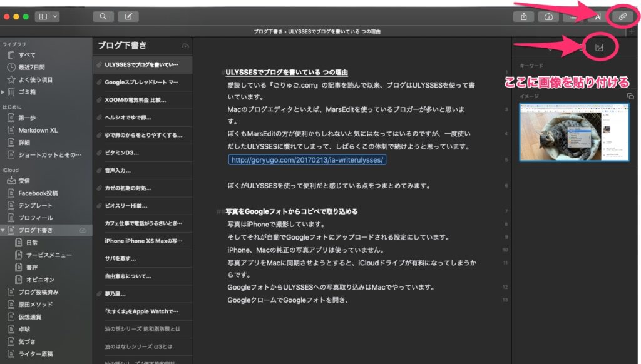641x364 pixels.
Task: Open sheet 音声入力…
Action: click(143, 170)
